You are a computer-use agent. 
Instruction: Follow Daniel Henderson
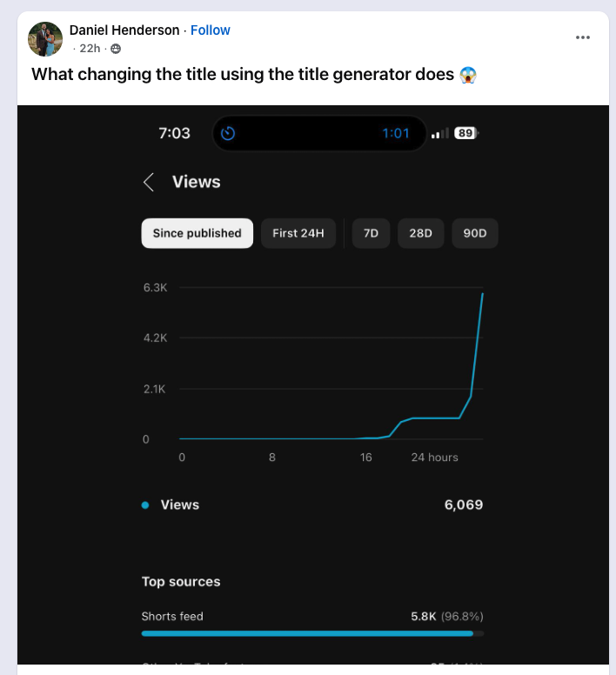pyautogui.click(x=211, y=30)
